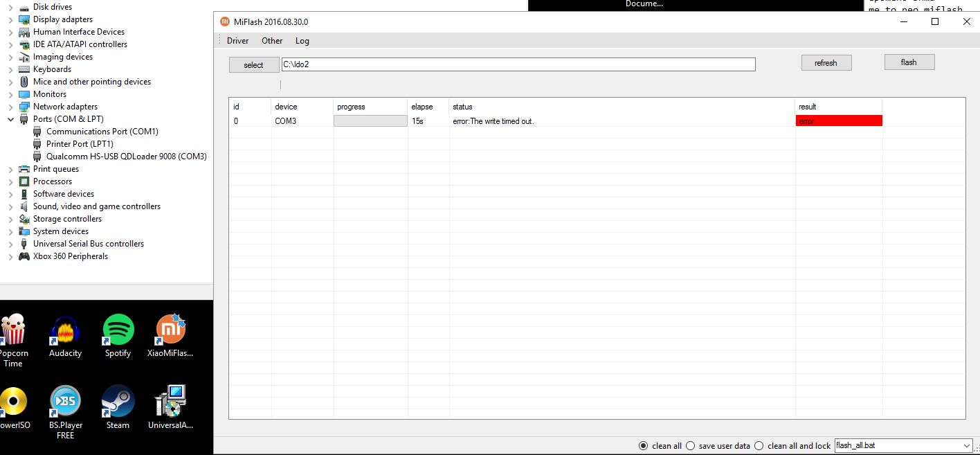Expand the Disk drives node
The image size is (980, 455).
click(10, 7)
